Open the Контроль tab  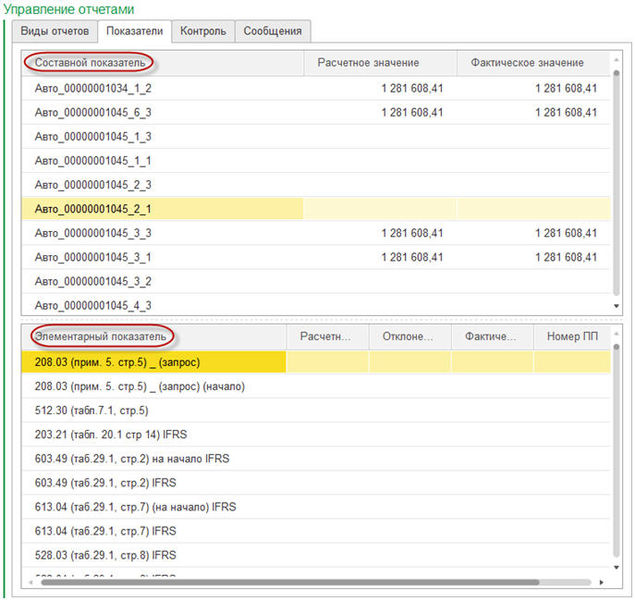[203, 31]
